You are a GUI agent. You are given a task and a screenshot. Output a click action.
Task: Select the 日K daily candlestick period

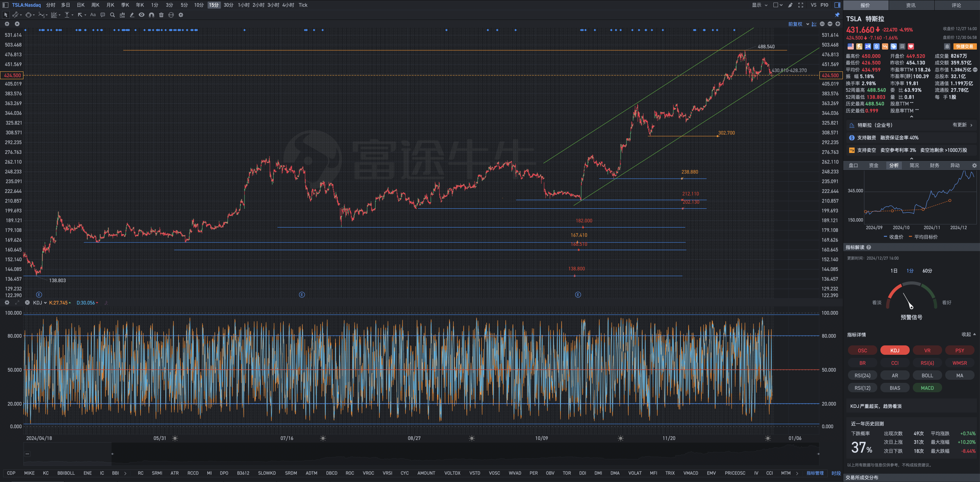pos(81,5)
